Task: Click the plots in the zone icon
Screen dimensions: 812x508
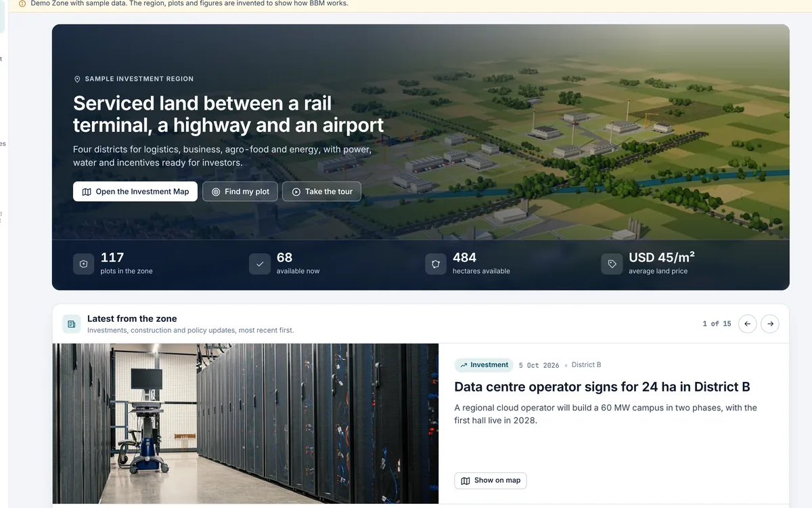Action: click(x=84, y=264)
